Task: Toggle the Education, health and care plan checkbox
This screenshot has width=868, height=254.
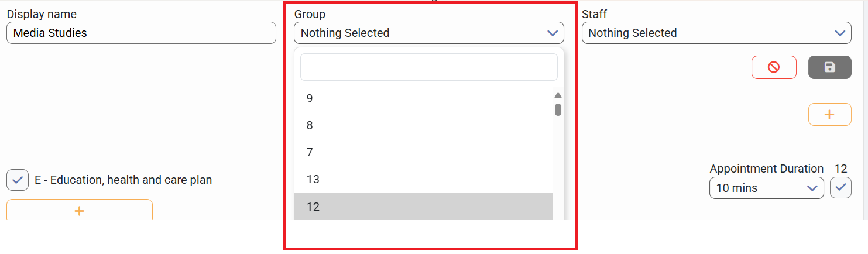Action: pyautogui.click(x=18, y=180)
